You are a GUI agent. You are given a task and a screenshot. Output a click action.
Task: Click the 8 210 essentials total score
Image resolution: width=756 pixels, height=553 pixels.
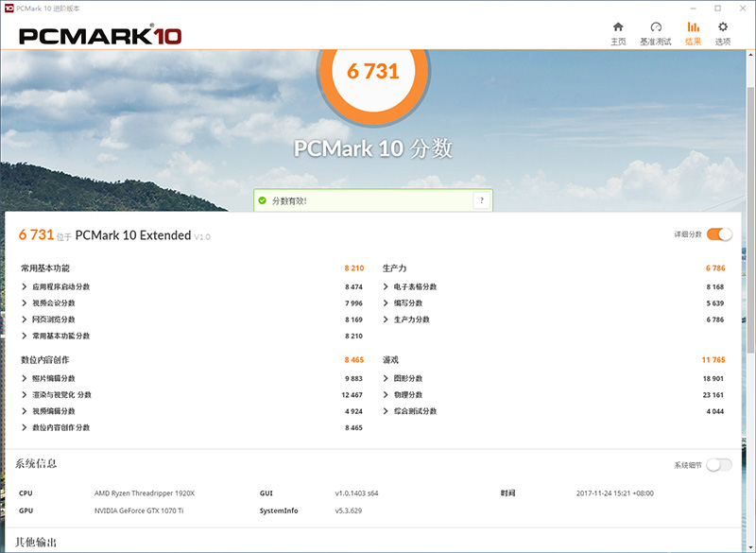(353, 268)
